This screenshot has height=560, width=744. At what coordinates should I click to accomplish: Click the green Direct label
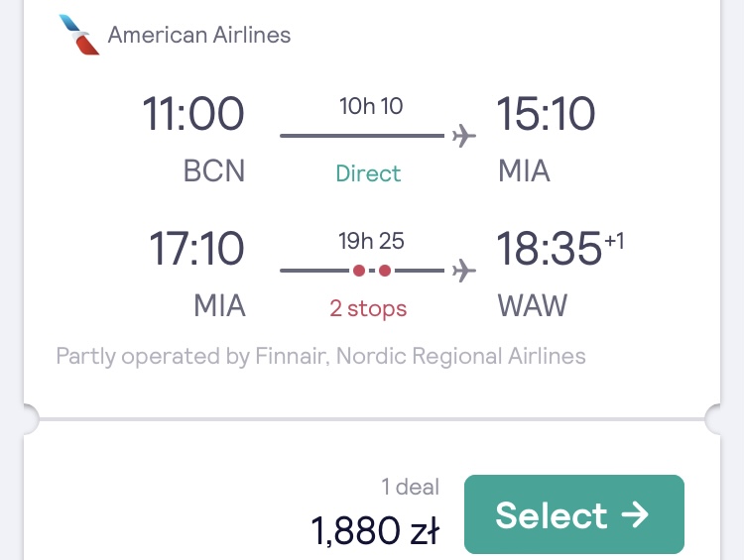coord(368,173)
